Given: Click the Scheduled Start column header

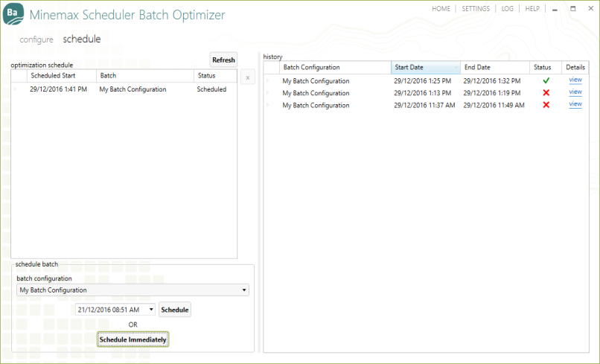Looking at the screenshot, I should [x=61, y=76].
